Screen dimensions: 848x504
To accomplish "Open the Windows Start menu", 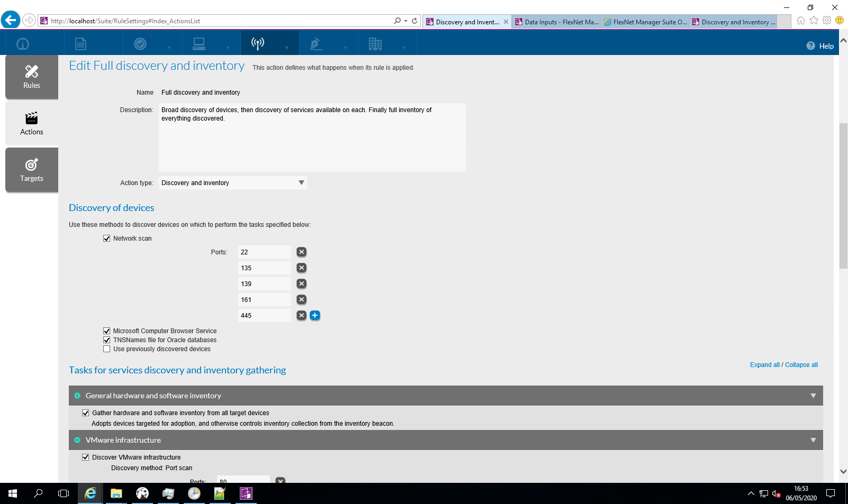I will [13, 493].
